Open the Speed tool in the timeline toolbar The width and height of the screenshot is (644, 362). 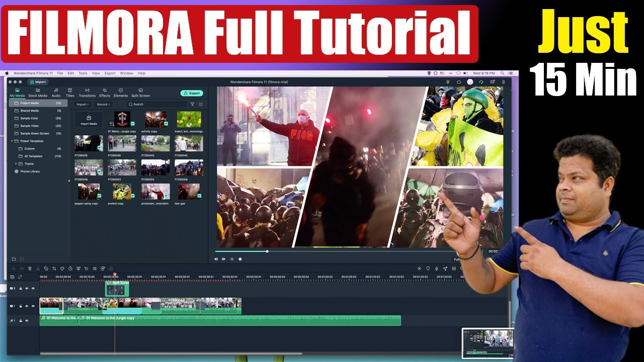point(70,268)
